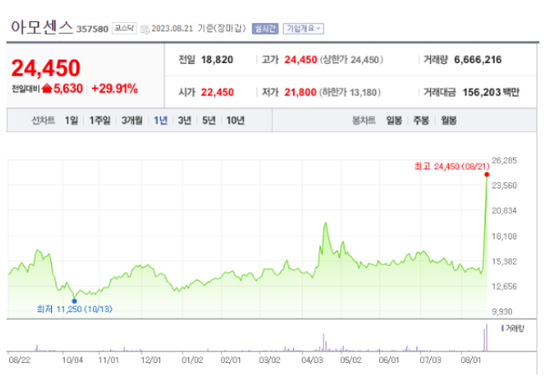
Task: Click the tall volume bar at the chart's right end
Action: (x=487, y=337)
